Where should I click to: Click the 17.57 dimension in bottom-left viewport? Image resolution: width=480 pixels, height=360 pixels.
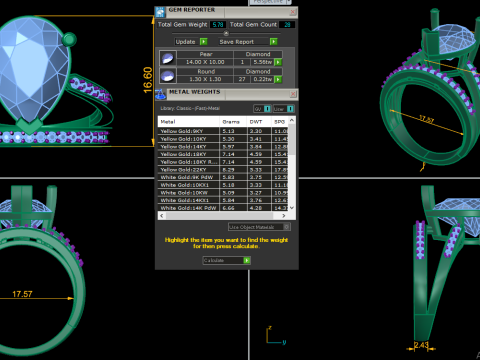click(x=22, y=294)
